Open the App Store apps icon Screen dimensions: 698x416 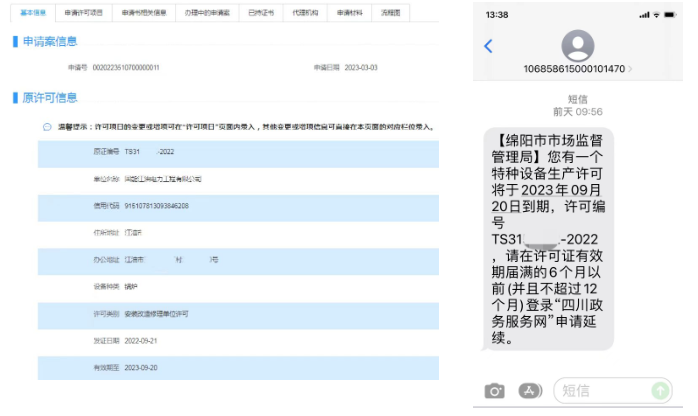tap(529, 391)
